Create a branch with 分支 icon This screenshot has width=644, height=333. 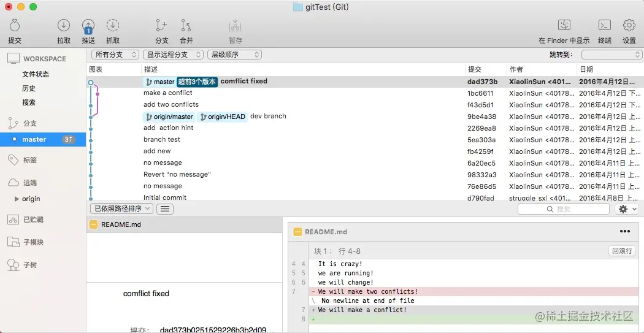coord(161,26)
